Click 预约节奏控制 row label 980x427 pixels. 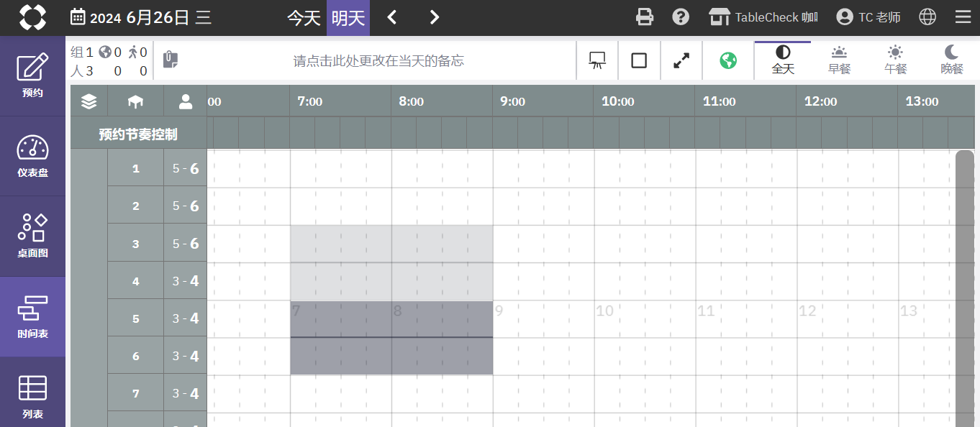pos(138,134)
